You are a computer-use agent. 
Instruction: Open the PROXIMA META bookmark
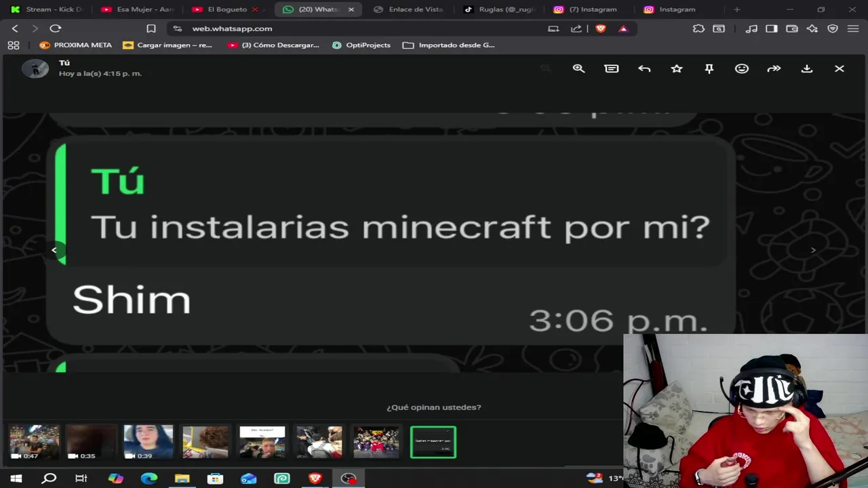pos(75,45)
